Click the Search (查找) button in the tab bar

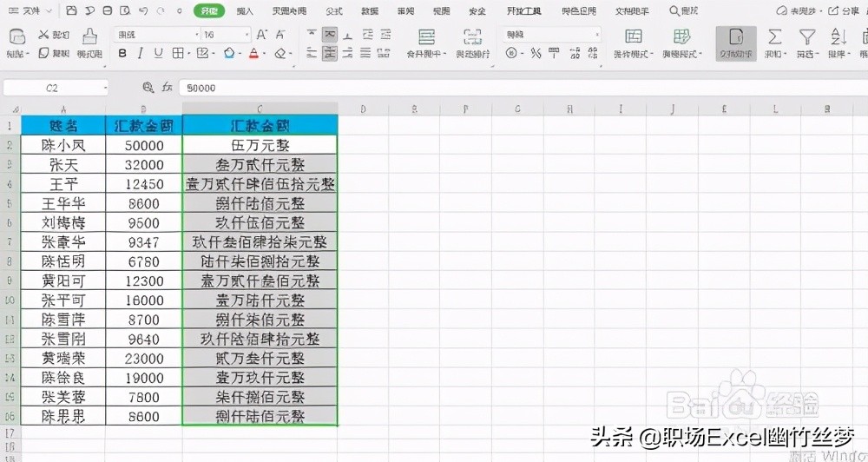(x=684, y=10)
